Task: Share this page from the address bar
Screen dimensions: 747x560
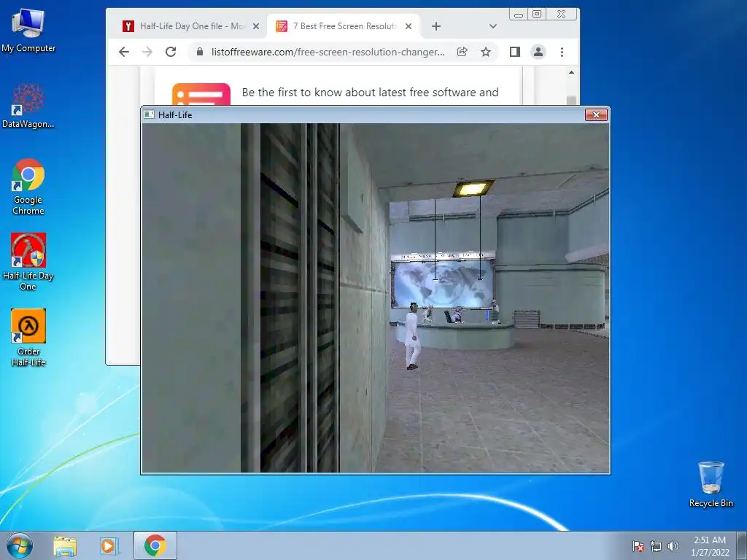Action: click(x=462, y=52)
